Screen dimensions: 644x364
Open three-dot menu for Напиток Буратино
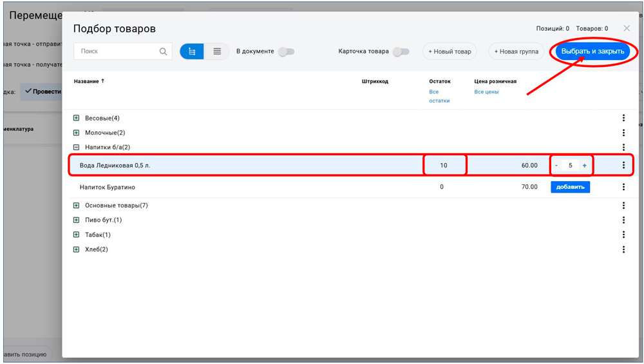(623, 187)
